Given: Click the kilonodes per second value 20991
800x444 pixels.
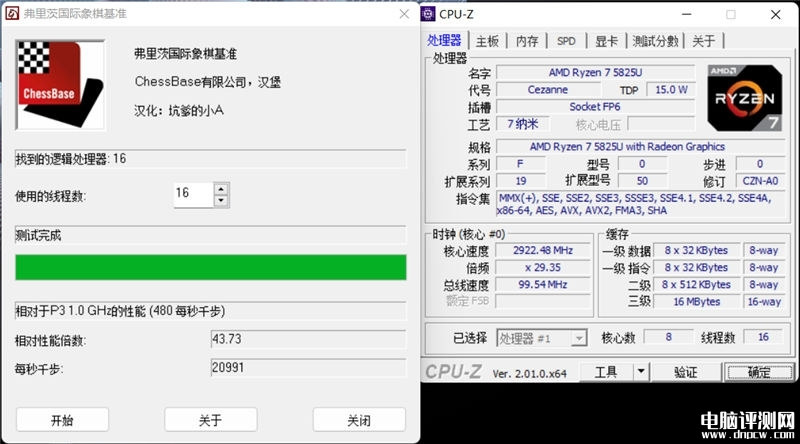Looking at the screenshot, I should (x=308, y=367).
